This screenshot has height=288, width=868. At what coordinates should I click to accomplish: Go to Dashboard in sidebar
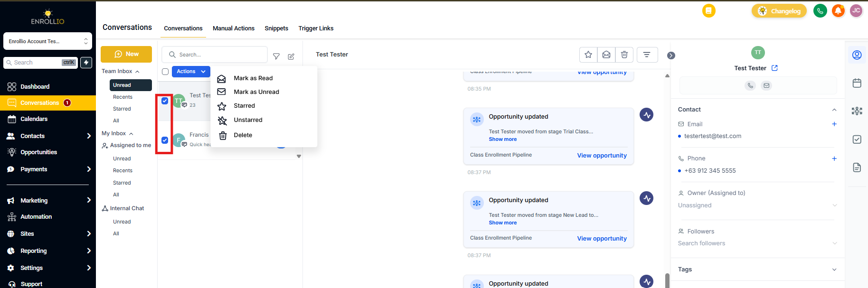[x=35, y=87]
